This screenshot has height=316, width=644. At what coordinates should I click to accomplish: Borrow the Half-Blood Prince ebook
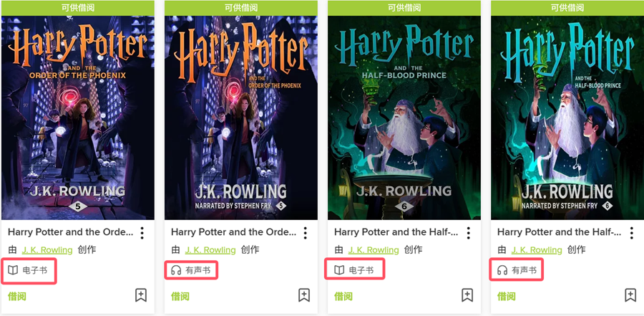(343, 296)
